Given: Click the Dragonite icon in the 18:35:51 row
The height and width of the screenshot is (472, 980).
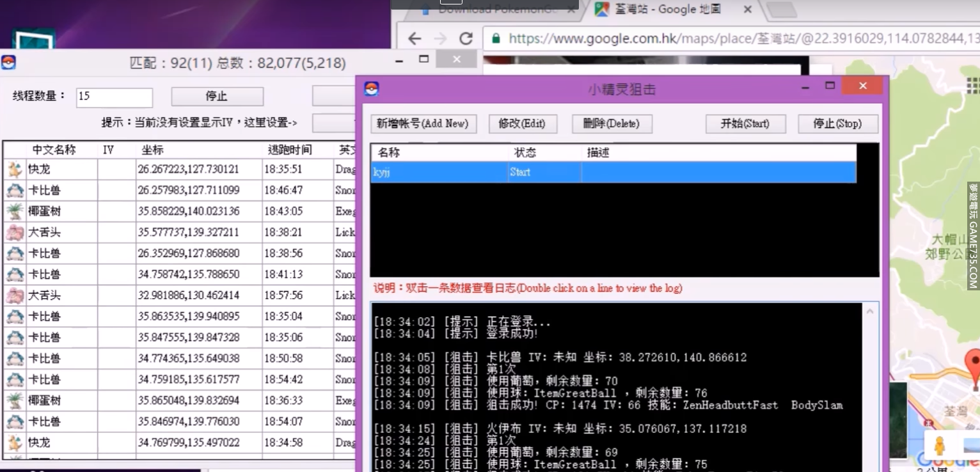Looking at the screenshot, I should pos(15,169).
